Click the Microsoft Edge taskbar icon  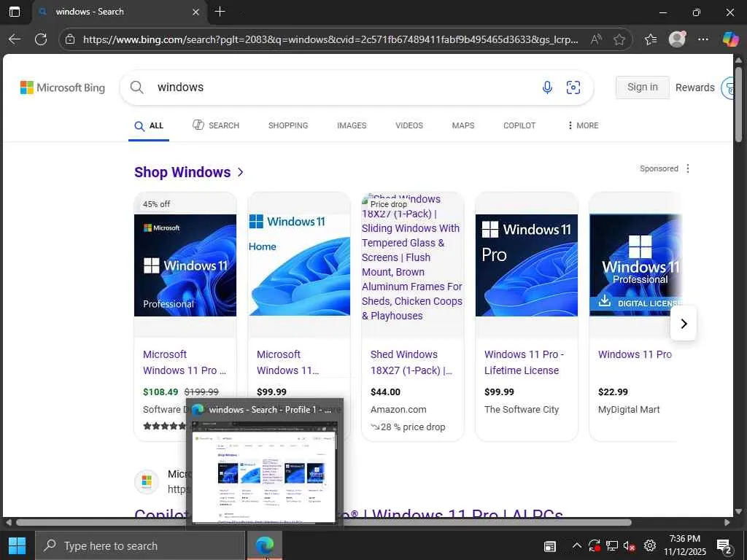click(264, 545)
